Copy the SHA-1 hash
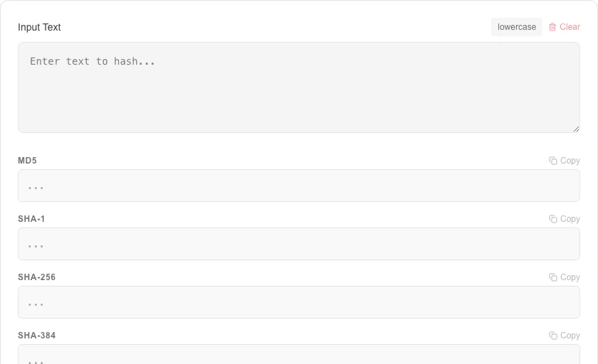The image size is (598, 364). [565, 219]
